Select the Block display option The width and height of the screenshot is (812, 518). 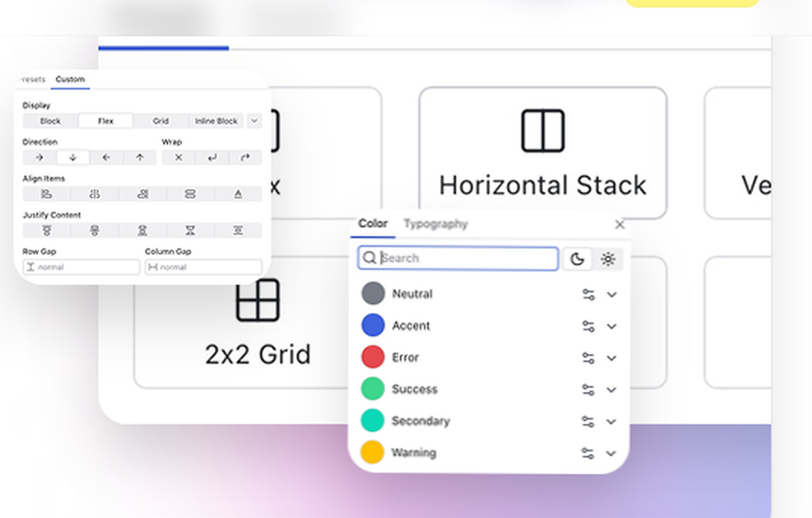50,121
